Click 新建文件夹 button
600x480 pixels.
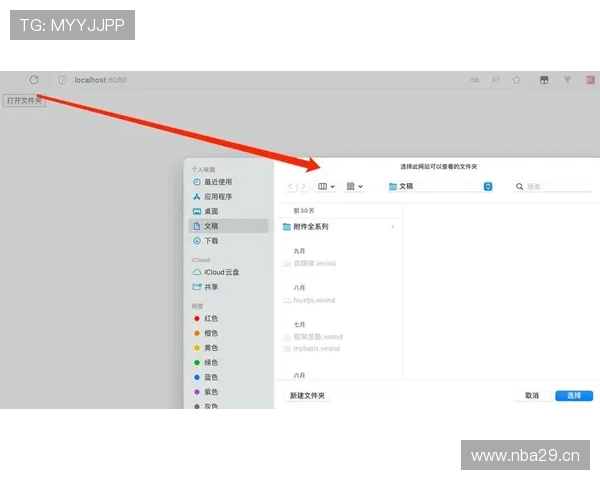(x=307, y=396)
